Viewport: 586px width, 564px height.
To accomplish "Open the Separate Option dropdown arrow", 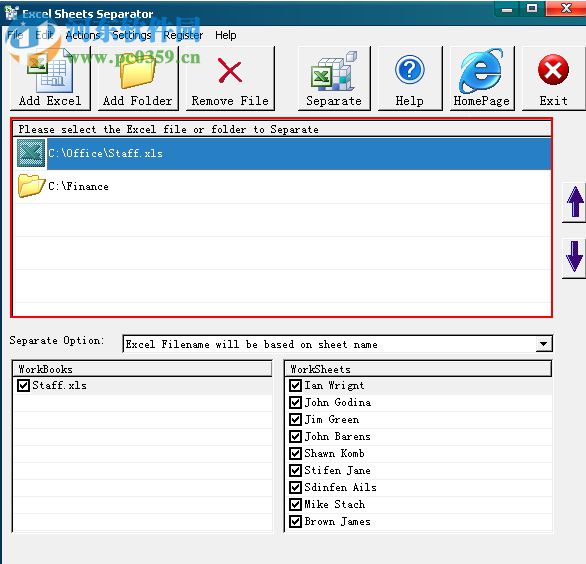I will 543,344.
